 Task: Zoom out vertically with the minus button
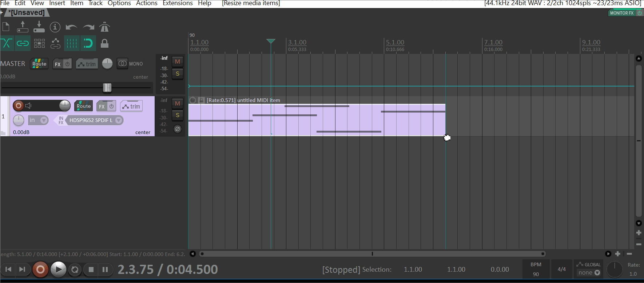click(x=639, y=244)
